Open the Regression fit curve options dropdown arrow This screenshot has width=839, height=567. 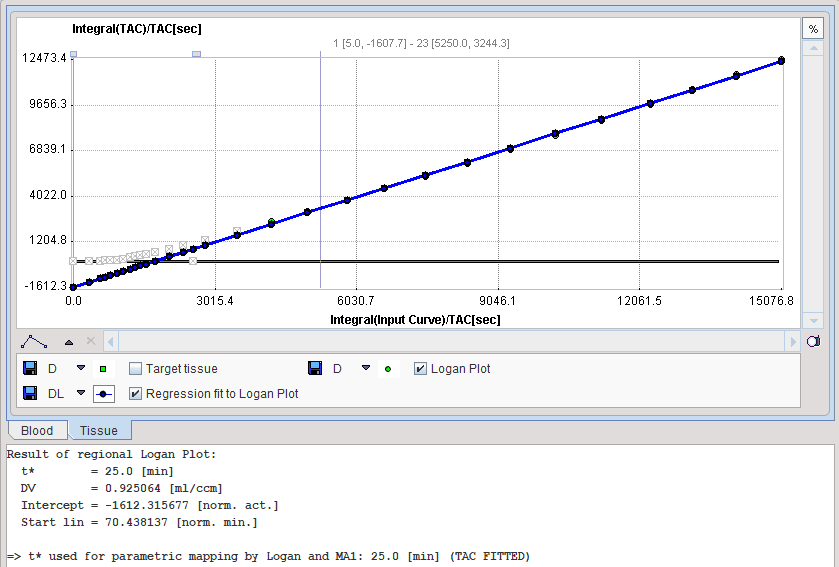(81, 393)
